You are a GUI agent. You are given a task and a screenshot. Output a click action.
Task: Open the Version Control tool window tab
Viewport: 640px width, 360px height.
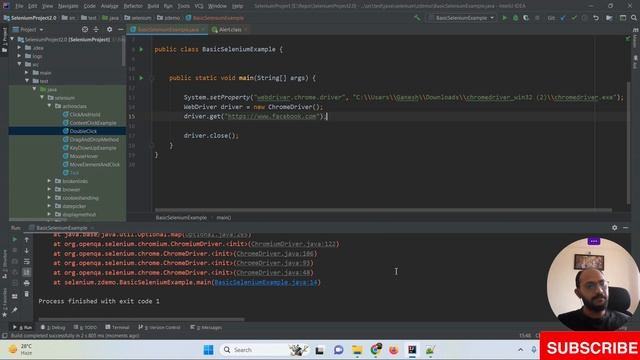point(159,327)
